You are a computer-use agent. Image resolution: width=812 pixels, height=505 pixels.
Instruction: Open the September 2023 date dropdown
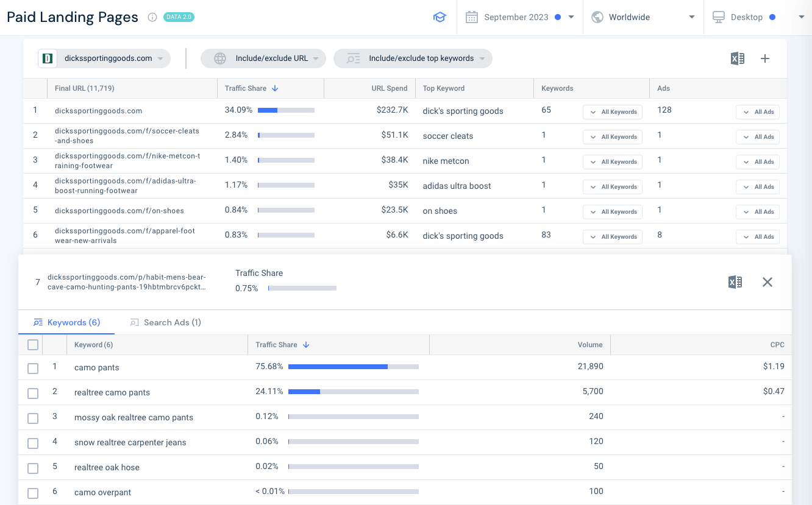tap(525, 17)
